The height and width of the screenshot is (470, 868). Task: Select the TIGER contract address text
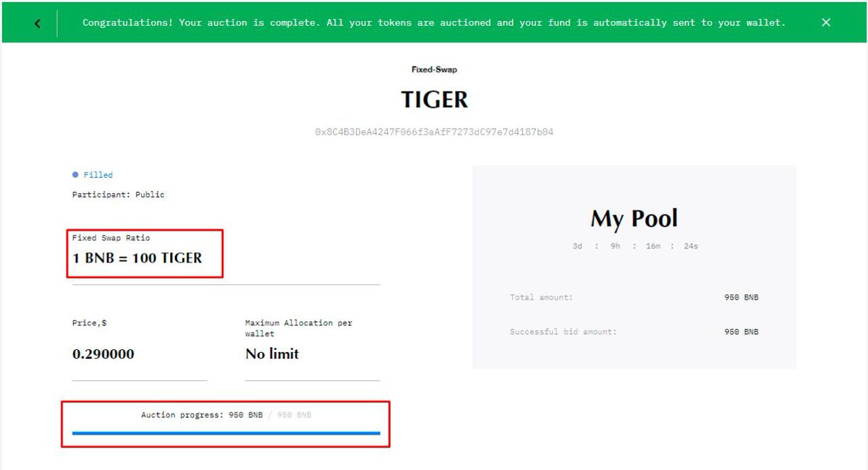pyautogui.click(x=434, y=132)
